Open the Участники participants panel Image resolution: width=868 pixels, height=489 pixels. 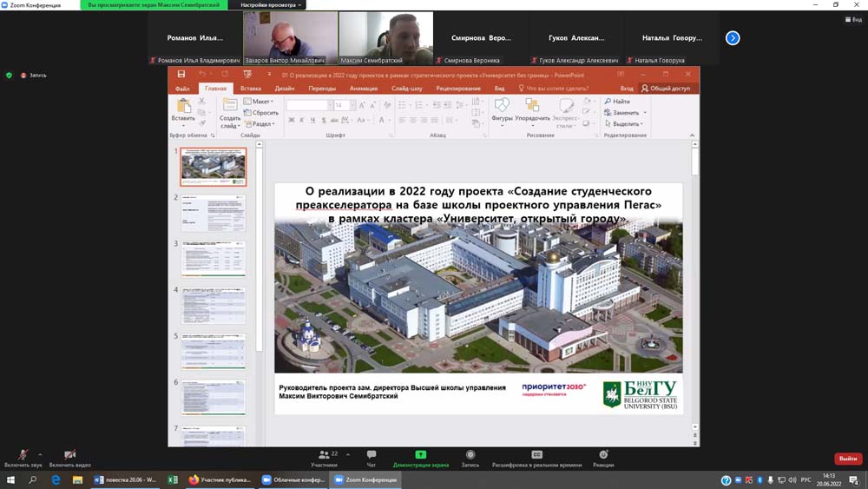click(325, 455)
